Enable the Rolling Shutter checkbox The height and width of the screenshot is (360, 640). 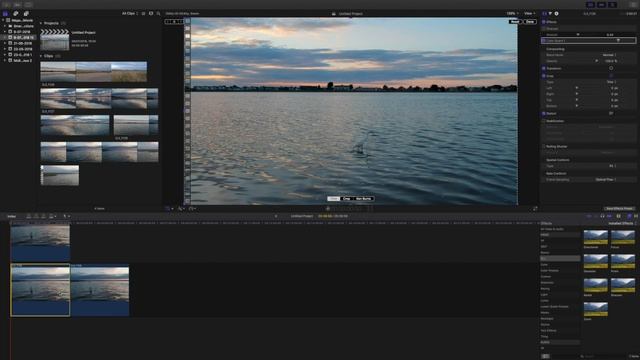pyautogui.click(x=544, y=146)
